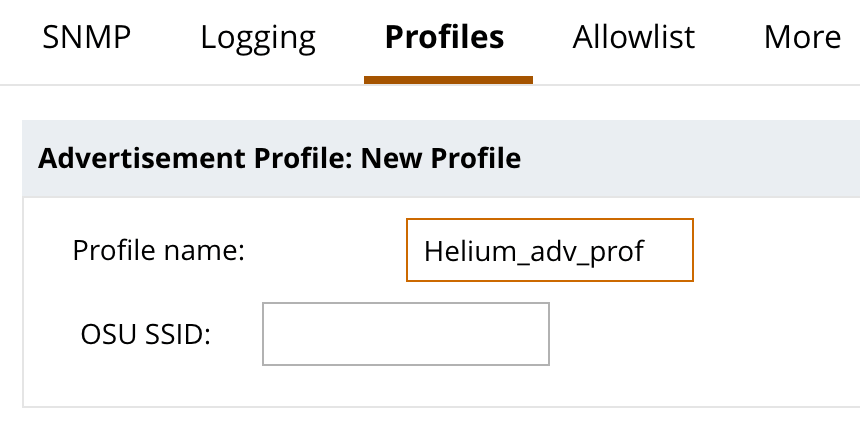Open the SNMP tab
Image resolution: width=860 pixels, height=428 pixels.
pos(87,38)
